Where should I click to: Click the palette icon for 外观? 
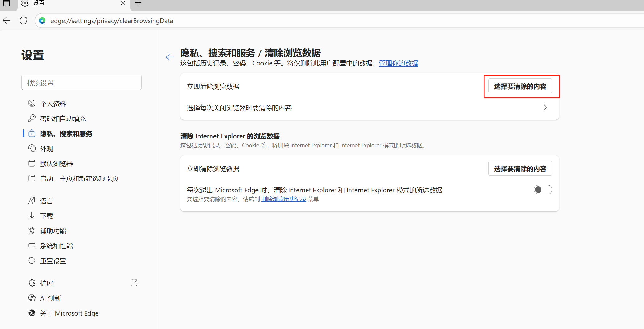32,148
